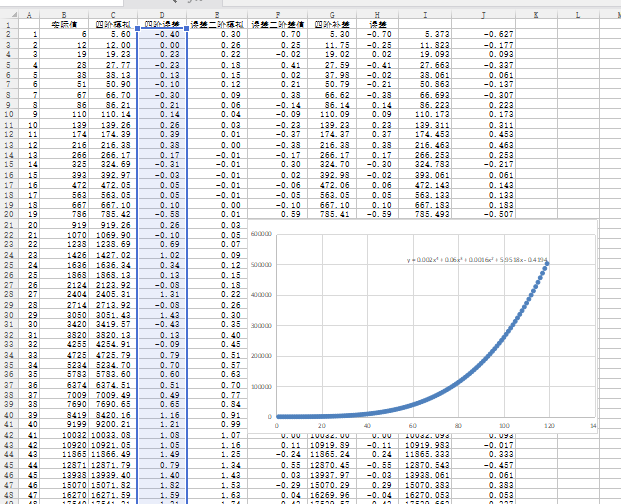Click cell containing 13937.97

pyautogui.click(x=332, y=475)
